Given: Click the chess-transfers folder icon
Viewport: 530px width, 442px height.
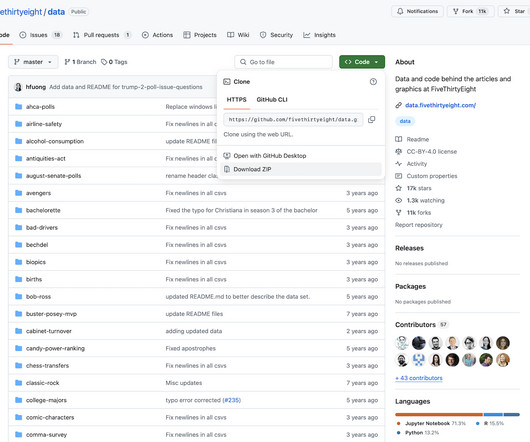Looking at the screenshot, I should pos(19,365).
